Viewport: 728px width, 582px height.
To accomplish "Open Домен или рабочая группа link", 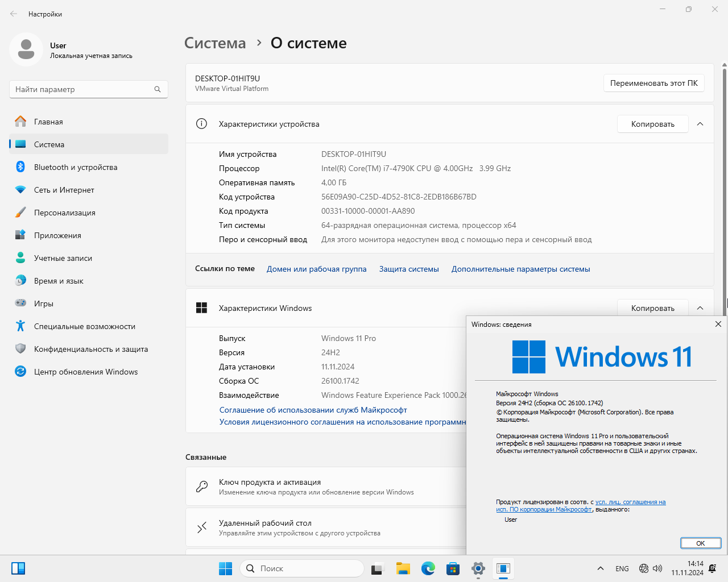I will point(317,269).
